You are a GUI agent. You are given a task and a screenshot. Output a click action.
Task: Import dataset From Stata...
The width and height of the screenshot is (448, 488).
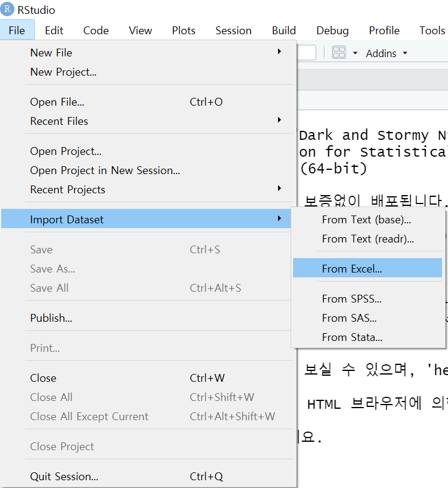[x=368, y=337]
